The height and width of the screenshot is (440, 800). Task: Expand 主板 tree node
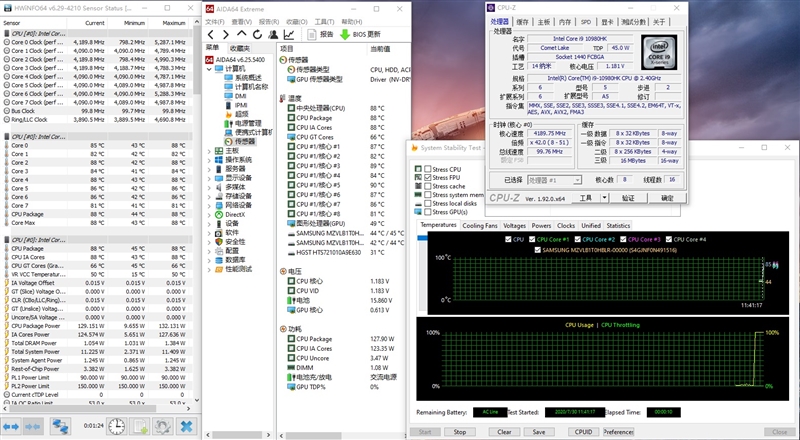[x=209, y=151]
